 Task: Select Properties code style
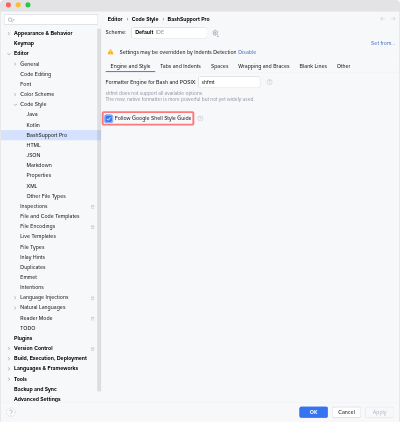point(39,175)
